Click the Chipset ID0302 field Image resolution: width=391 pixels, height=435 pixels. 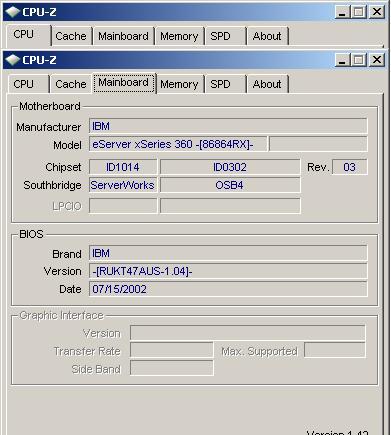coord(230,167)
